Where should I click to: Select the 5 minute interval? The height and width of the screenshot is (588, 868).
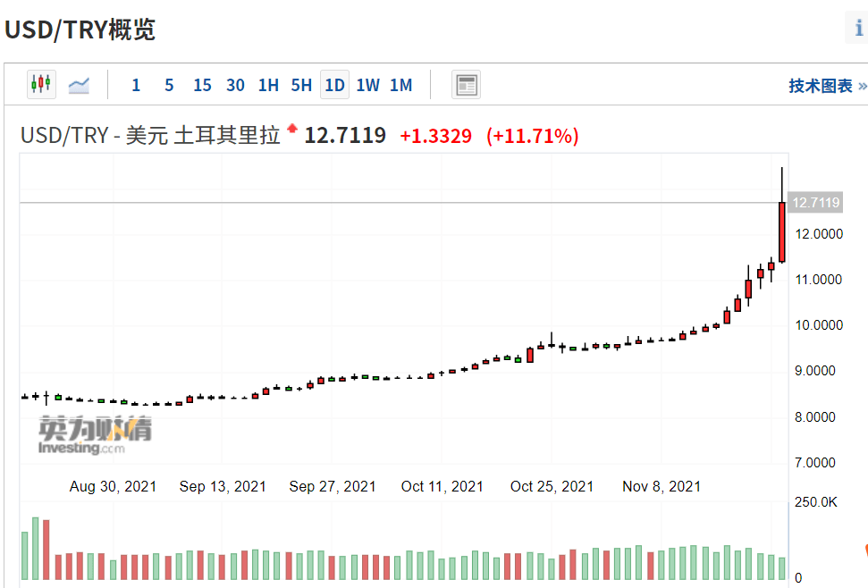(169, 85)
